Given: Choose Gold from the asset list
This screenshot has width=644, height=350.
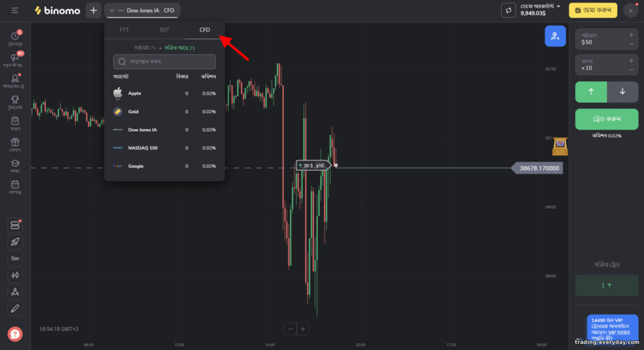Looking at the screenshot, I should click(x=164, y=112).
